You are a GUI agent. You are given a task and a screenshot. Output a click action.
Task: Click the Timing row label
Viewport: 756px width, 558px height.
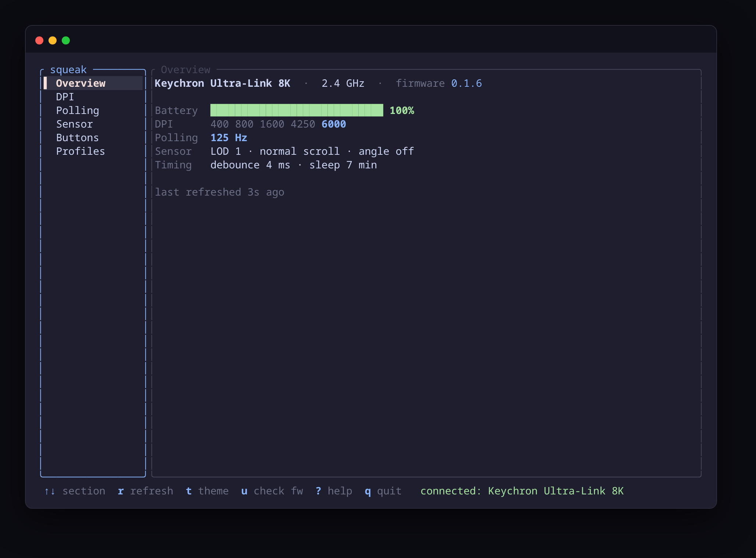(x=173, y=165)
